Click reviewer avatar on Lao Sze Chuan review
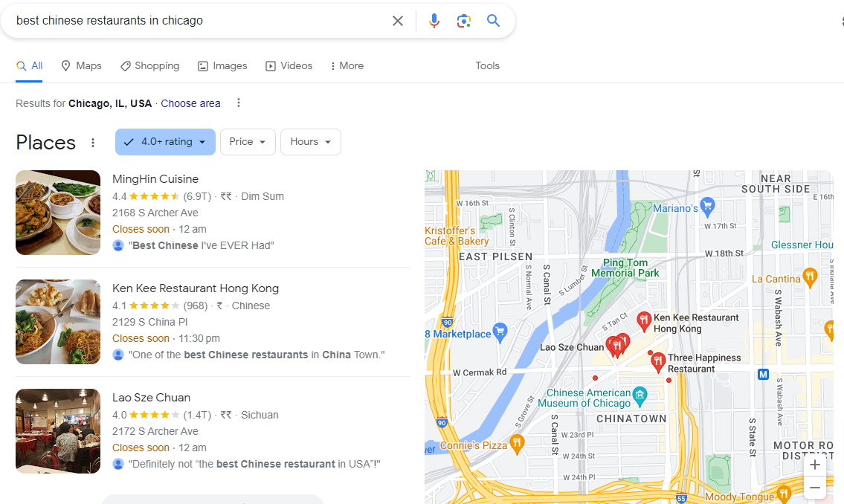The image size is (844, 504). (118, 464)
